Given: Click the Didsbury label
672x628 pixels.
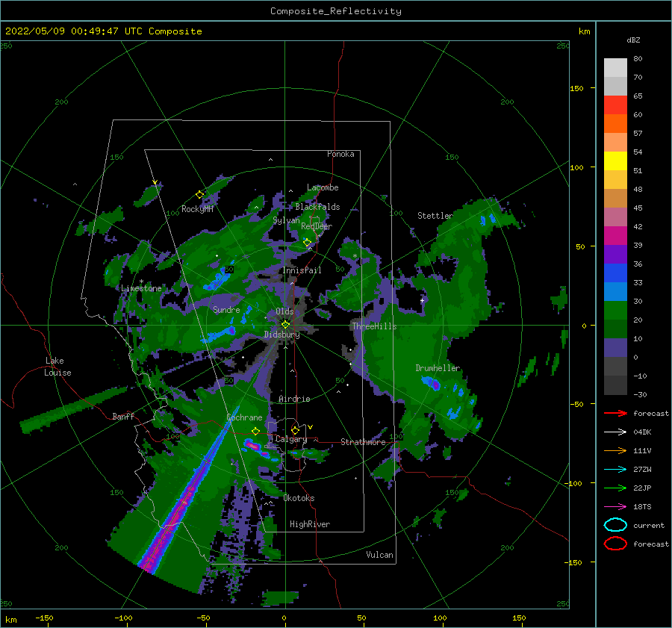Looking at the screenshot, I should (281, 335).
